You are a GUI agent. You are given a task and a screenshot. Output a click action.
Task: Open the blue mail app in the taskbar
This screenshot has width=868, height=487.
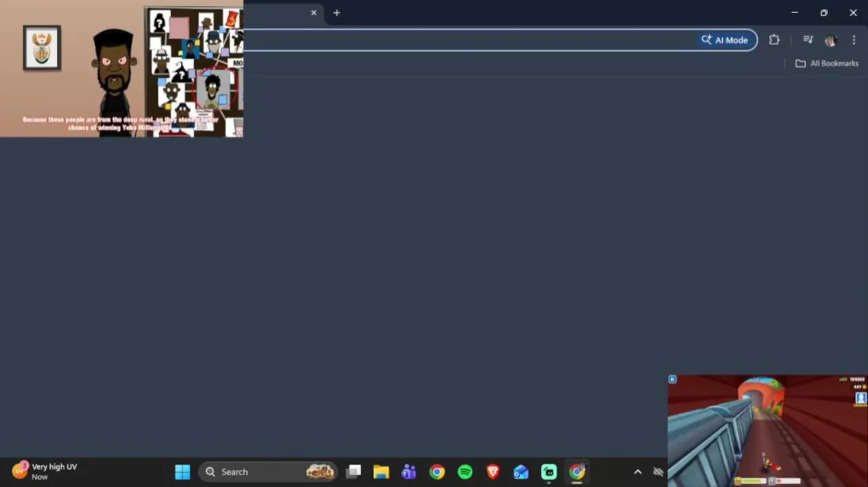(x=521, y=472)
